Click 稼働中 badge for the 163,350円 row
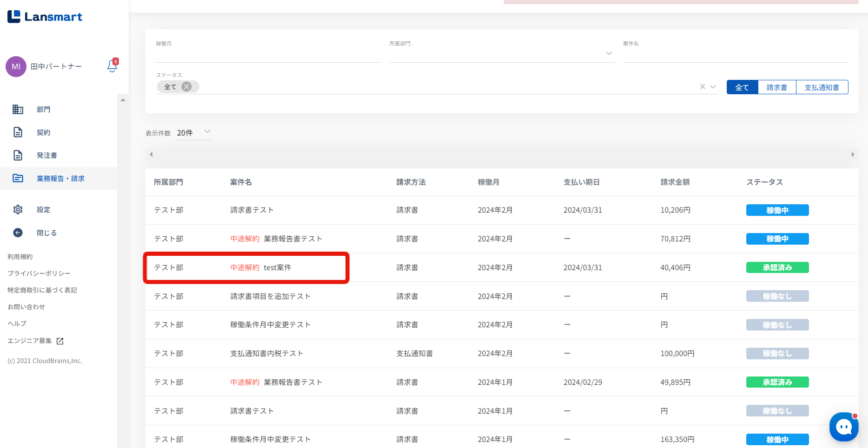868x448 pixels. pyautogui.click(x=777, y=440)
